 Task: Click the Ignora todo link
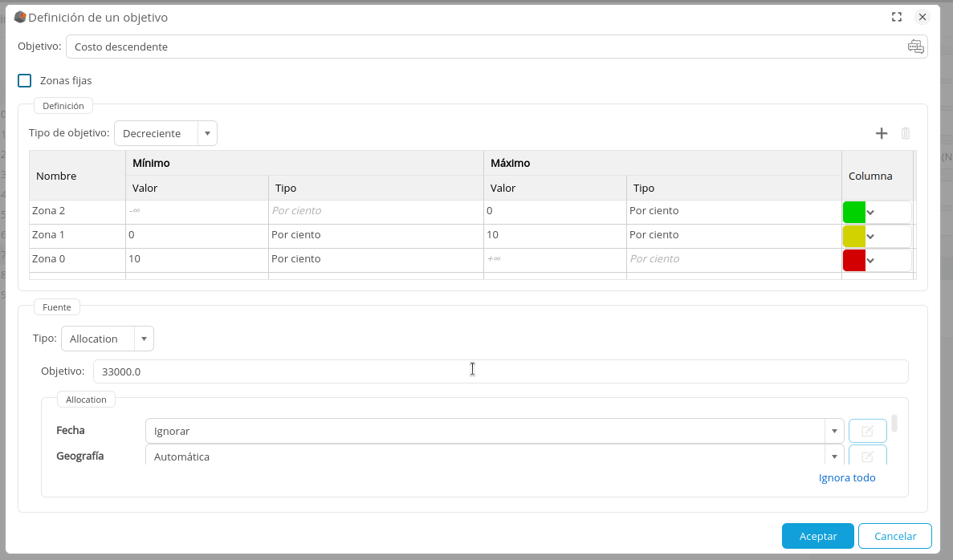coord(846,477)
